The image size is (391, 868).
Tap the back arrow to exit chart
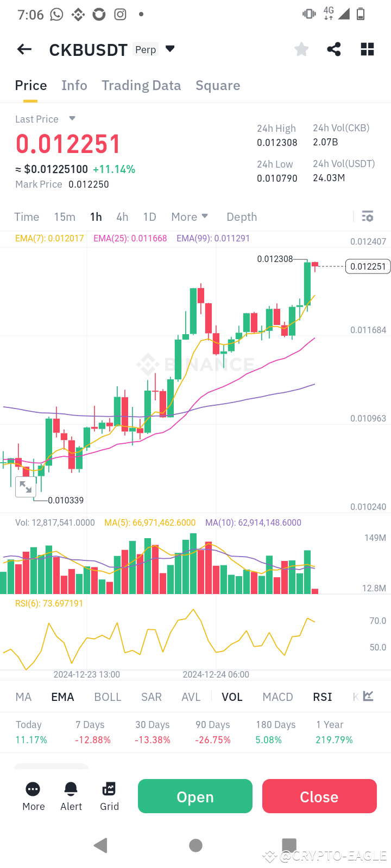click(x=24, y=49)
